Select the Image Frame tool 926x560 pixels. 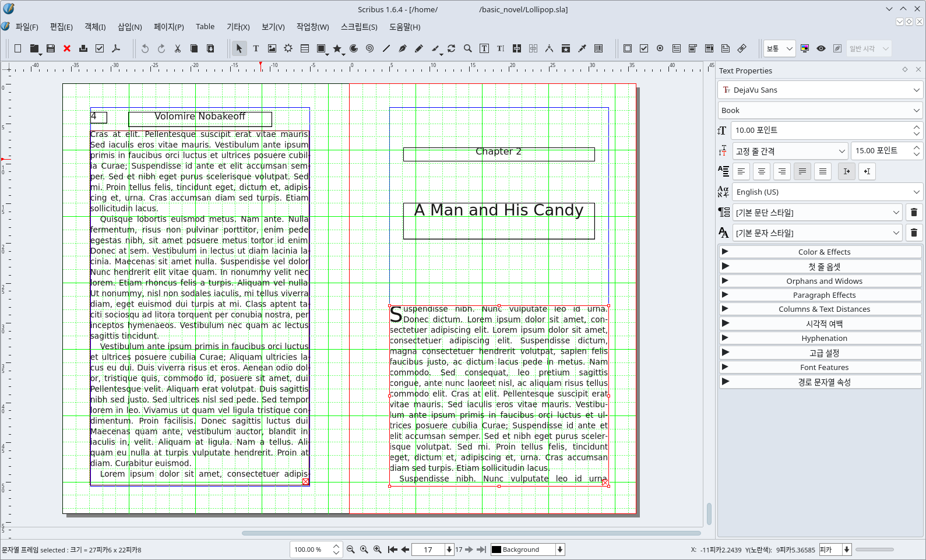(x=272, y=48)
